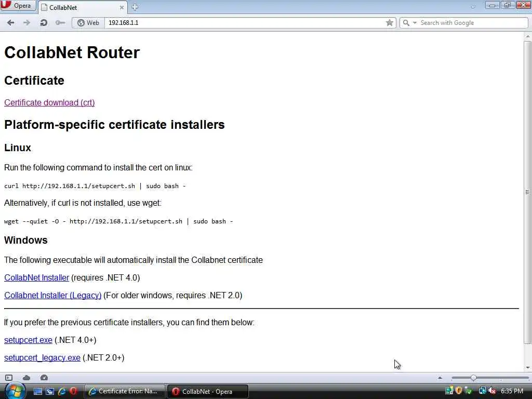The width and height of the screenshot is (532, 399).
Task: Click the first system tray icon
Action: pos(449,391)
